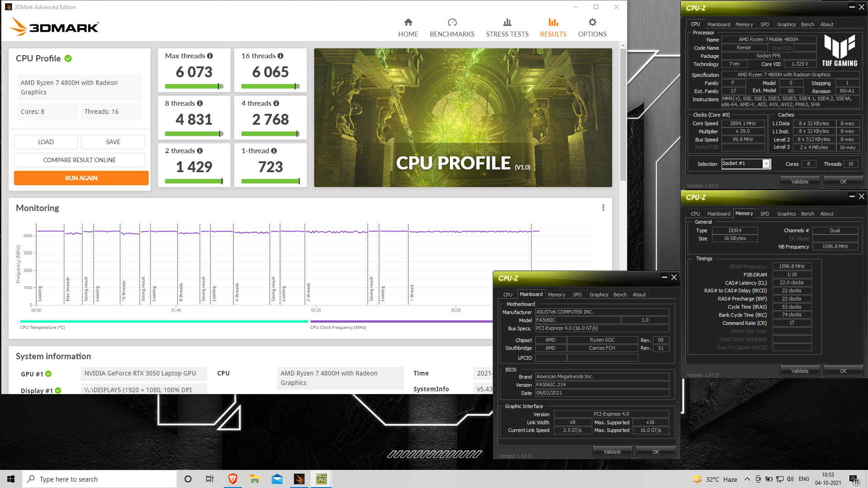Open Mail app from taskbar
The height and width of the screenshot is (488, 868).
[277, 479]
